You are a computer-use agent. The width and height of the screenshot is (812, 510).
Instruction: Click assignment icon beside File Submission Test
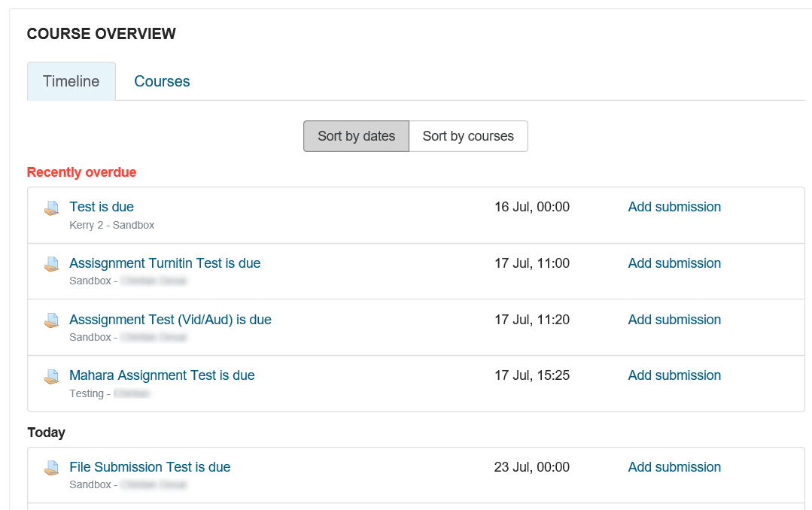pyautogui.click(x=51, y=469)
